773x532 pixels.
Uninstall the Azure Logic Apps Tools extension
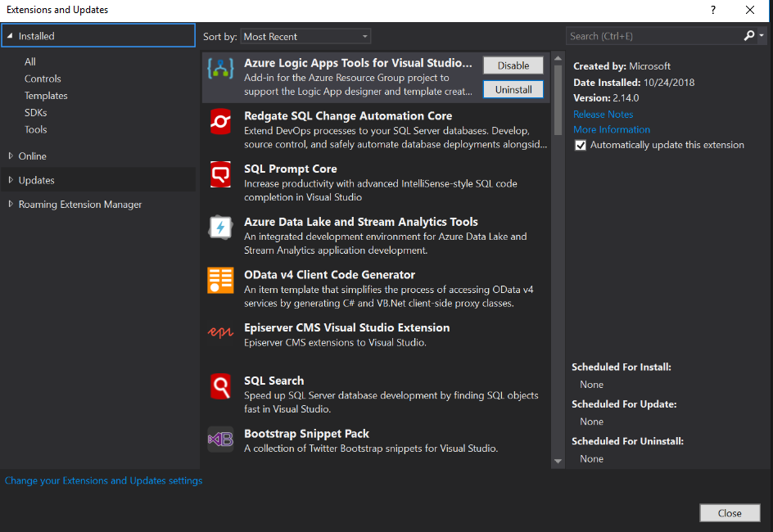tap(513, 90)
